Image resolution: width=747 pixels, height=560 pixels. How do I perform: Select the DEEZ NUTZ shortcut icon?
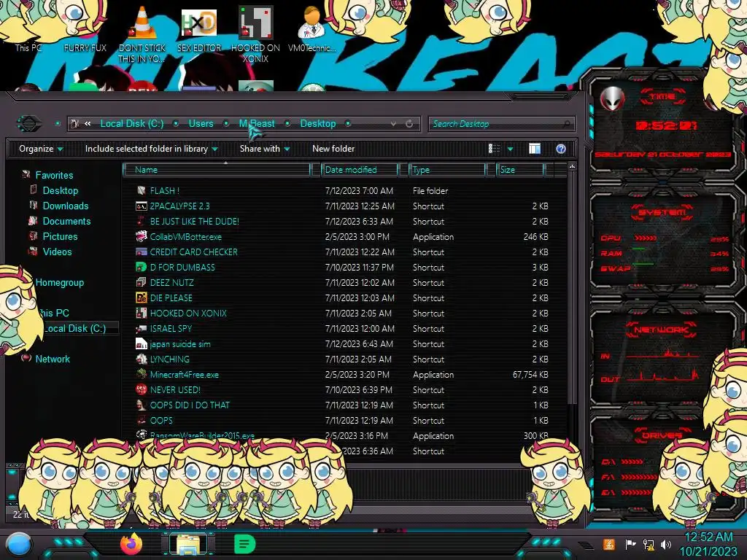pyautogui.click(x=141, y=282)
